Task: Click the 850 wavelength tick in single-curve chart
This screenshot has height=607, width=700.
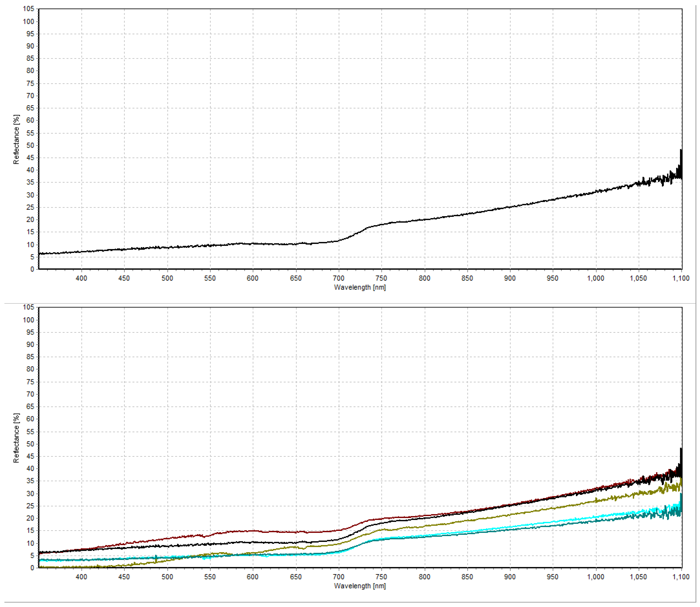Action: point(467,278)
